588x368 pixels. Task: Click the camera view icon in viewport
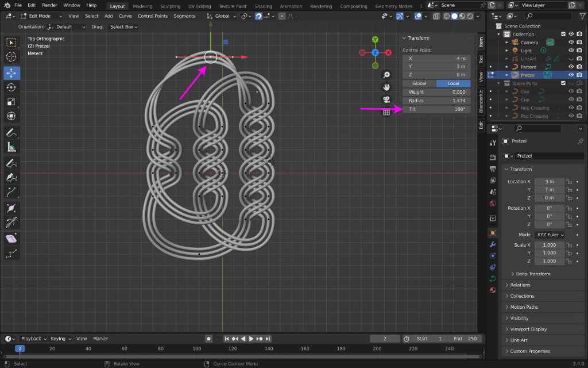[x=386, y=99]
